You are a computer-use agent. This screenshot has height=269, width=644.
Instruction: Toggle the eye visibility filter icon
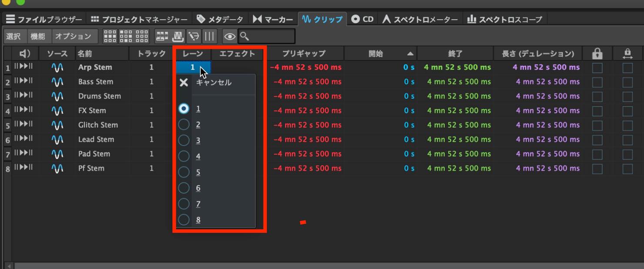[230, 36]
